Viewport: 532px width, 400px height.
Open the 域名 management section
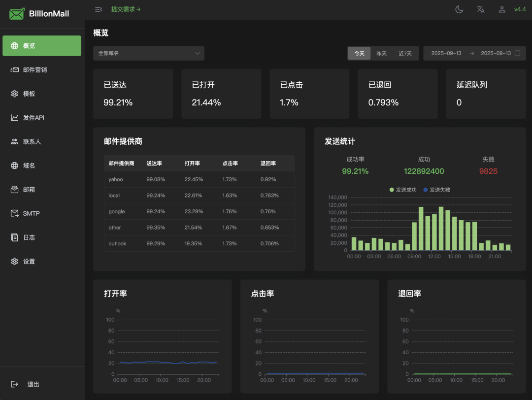[27, 165]
